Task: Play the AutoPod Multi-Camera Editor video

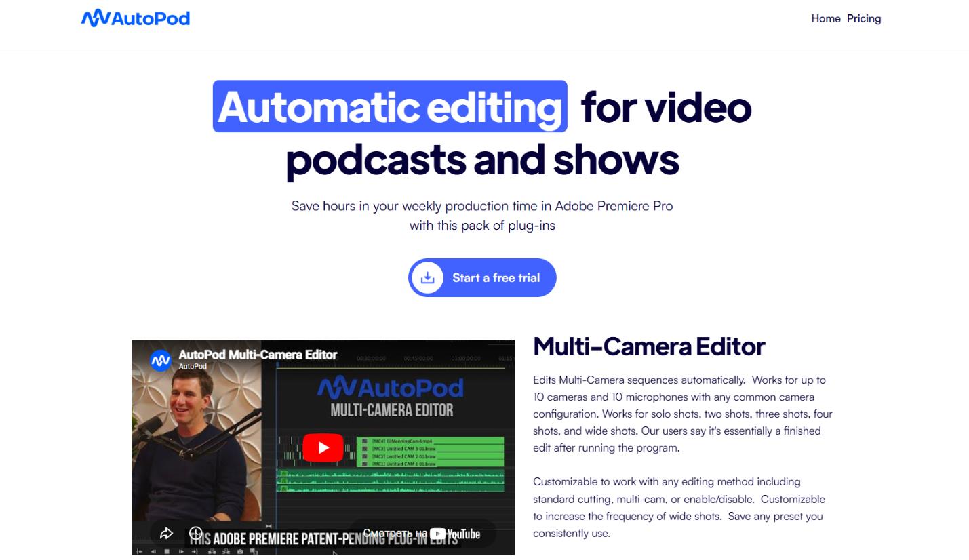Action: click(x=323, y=447)
